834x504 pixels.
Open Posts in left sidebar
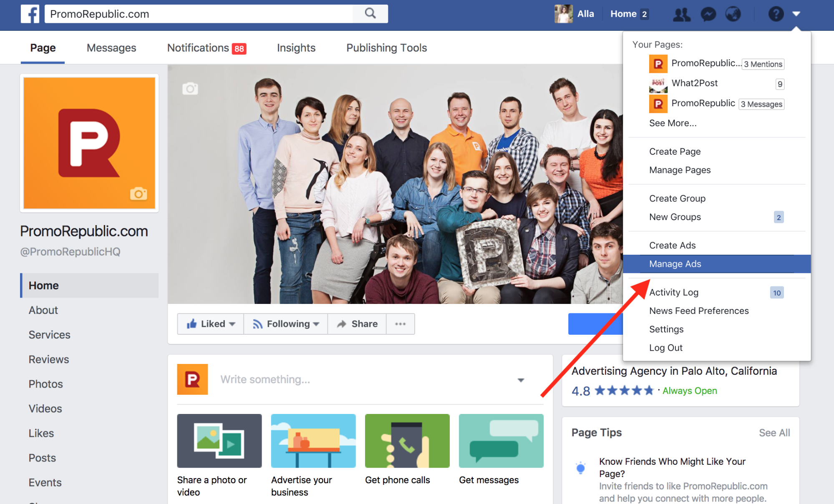pos(42,458)
